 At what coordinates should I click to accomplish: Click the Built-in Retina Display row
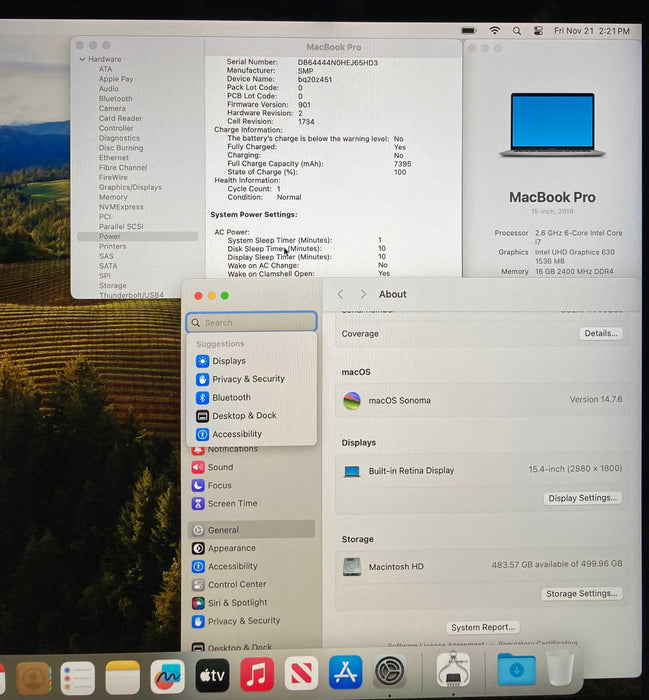[482, 470]
